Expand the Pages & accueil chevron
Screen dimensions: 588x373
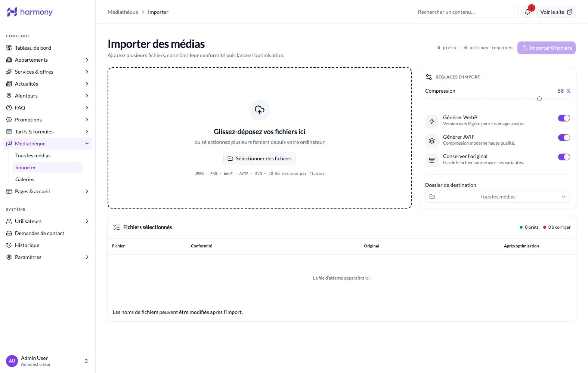(x=87, y=191)
